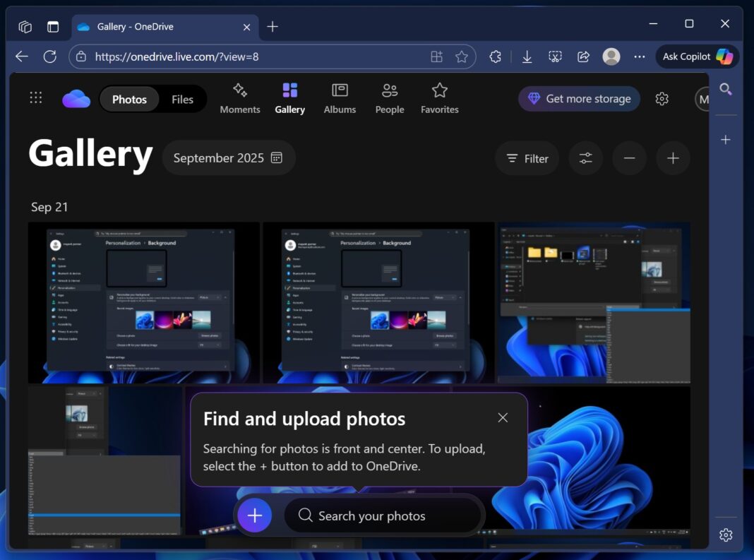754x560 pixels.
Task: Dismiss the Find and upload photos tip
Action: (503, 417)
